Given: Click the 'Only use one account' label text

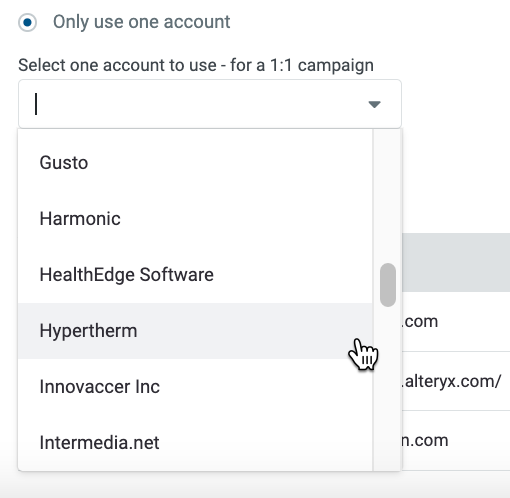Looking at the screenshot, I should pyautogui.click(x=142, y=22).
